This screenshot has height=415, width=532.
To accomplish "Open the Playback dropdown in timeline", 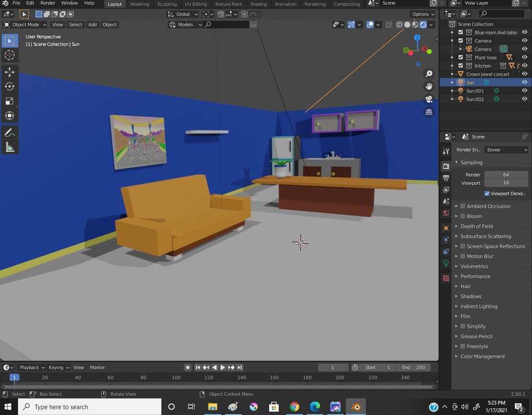I will [x=32, y=368].
